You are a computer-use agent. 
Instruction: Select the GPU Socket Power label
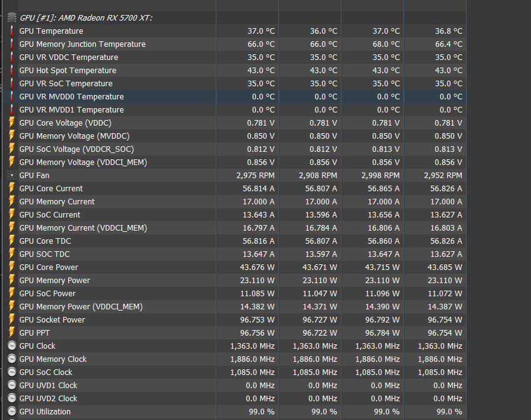click(x=52, y=320)
